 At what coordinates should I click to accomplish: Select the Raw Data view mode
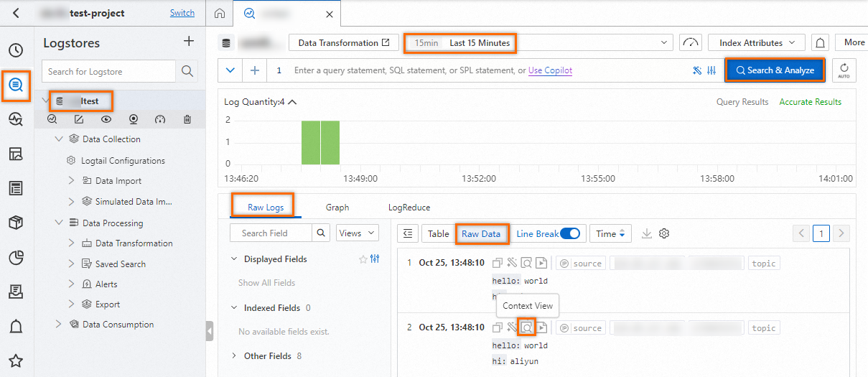481,233
